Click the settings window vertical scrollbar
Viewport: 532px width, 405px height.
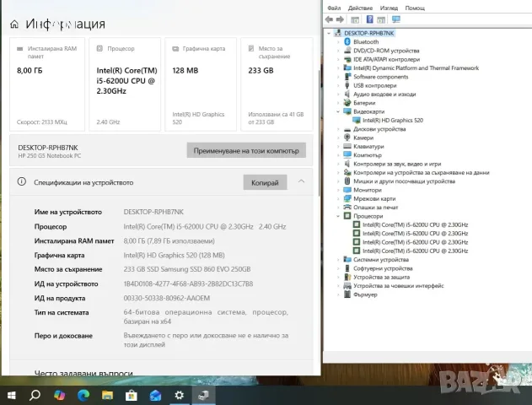[320, 132]
